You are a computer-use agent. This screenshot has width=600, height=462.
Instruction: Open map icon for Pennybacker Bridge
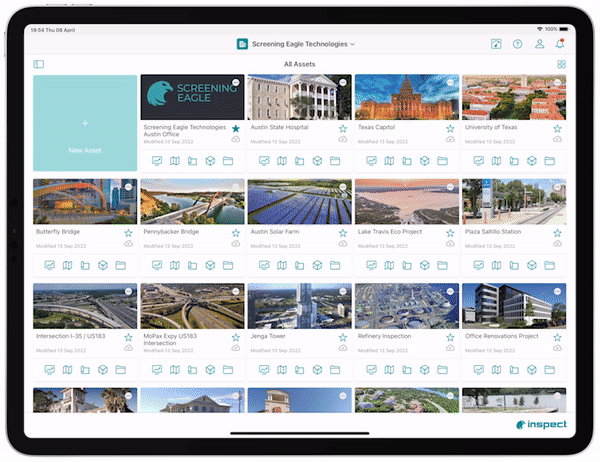[x=175, y=265]
